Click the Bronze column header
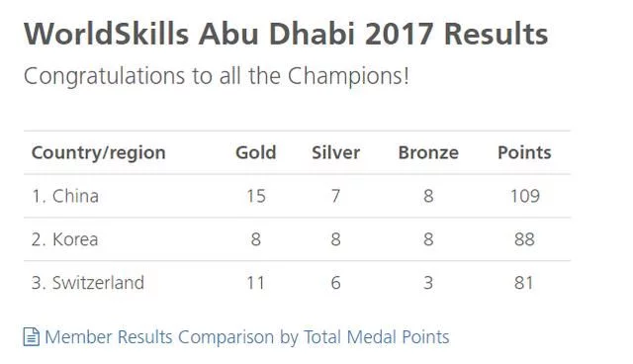This screenshot has height=364, width=633. [x=428, y=152]
